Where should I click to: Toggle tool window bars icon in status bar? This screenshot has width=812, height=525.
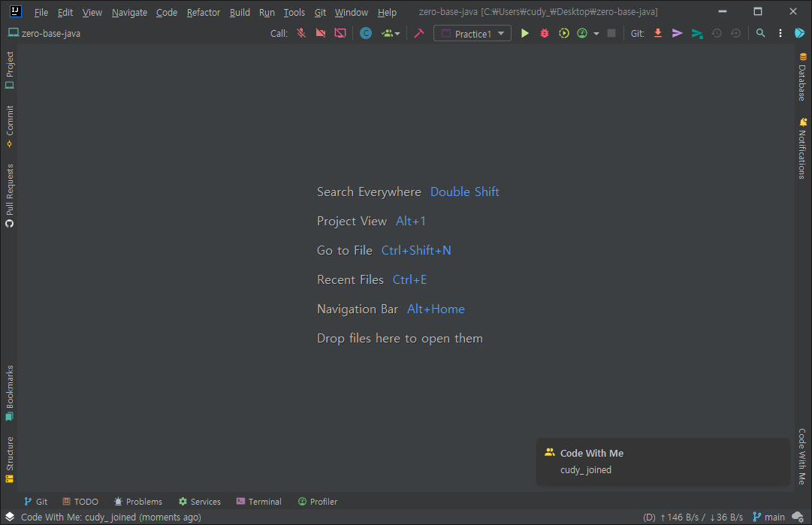(x=9, y=517)
